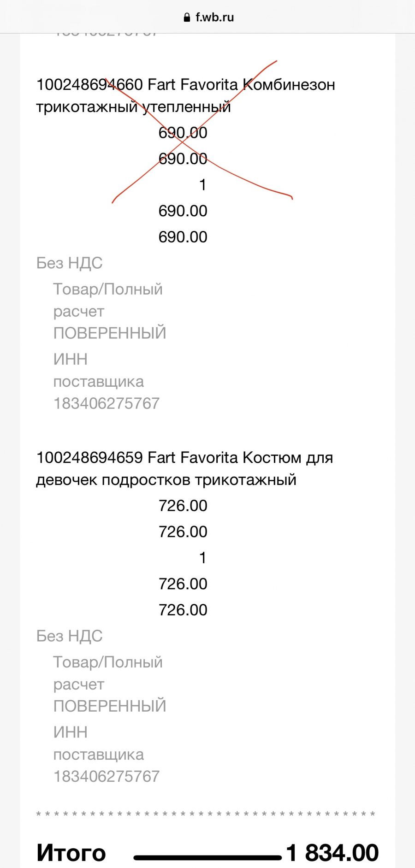Image resolution: width=415 pixels, height=868 pixels.
Task: Tap the padlock icon in address bar
Action: (187, 18)
